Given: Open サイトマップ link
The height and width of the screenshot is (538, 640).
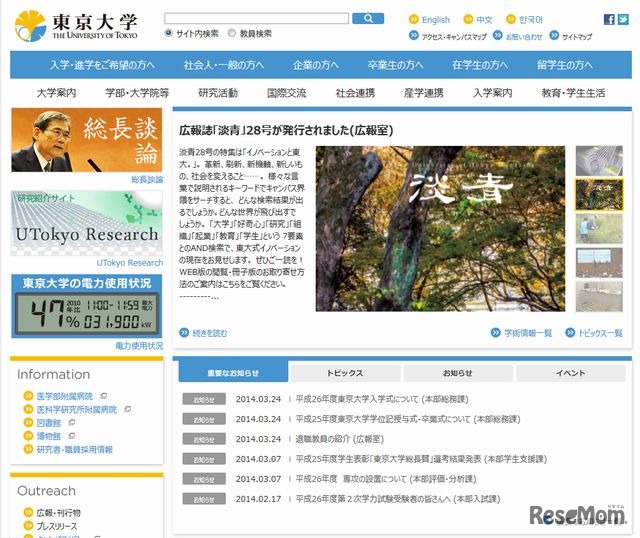Looking at the screenshot, I should pyautogui.click(x=577, y=37).
